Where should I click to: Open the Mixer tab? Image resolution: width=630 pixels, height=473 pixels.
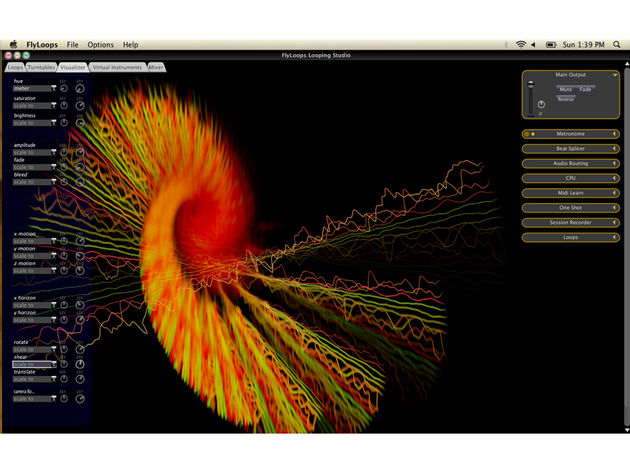(x=156, y=68)
